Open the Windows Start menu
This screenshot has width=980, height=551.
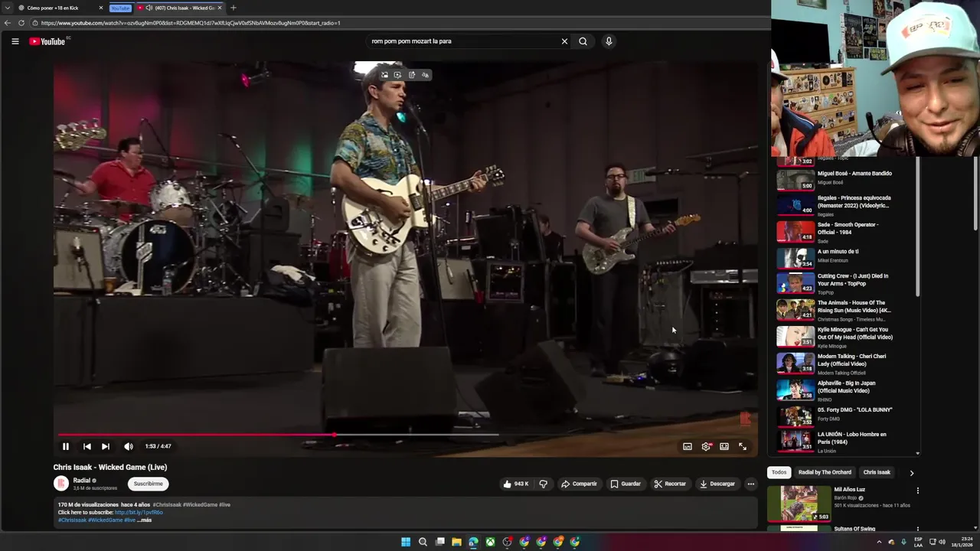point(406,542)
